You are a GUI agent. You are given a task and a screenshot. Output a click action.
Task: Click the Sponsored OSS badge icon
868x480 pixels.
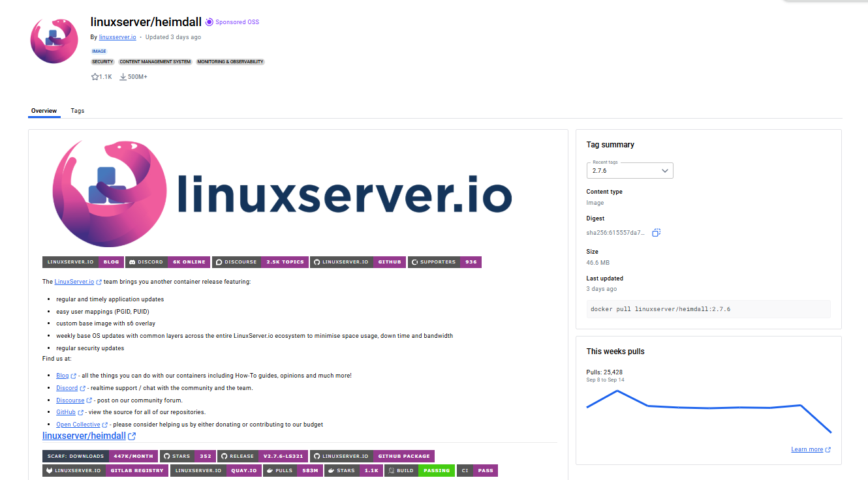tap(209, 22)
